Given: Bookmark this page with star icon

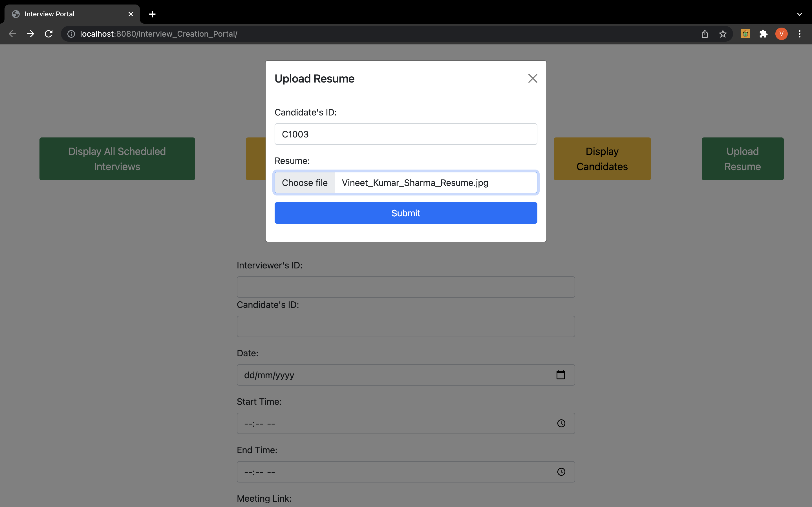Looking at the screenshot, I should (x=723, y=34).
